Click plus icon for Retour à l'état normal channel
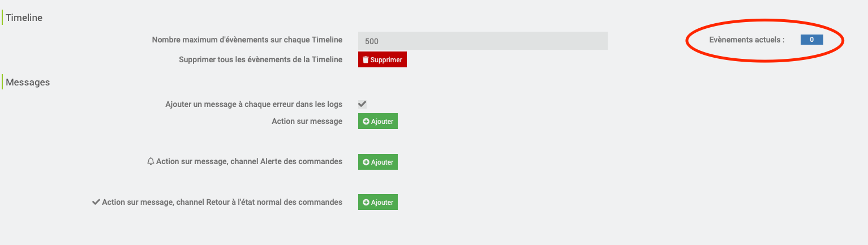Screen dimensions: 868x245 click(x=366, y=203)
